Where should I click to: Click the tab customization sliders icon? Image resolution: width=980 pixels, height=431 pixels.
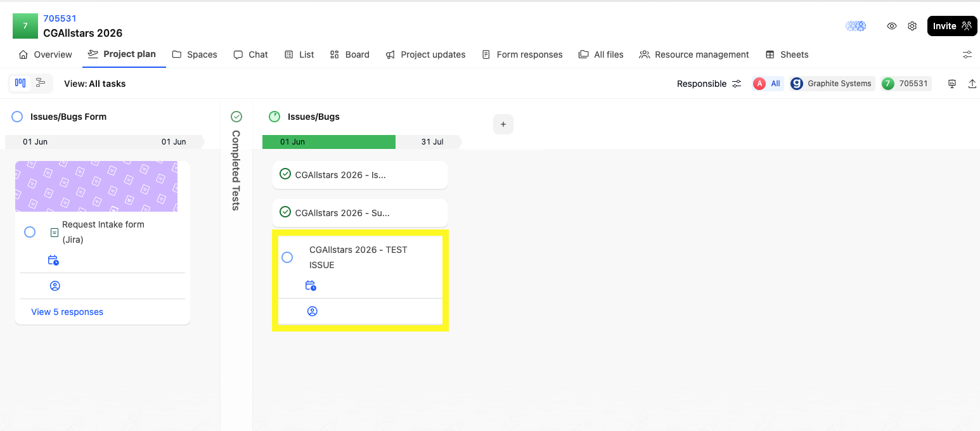[967, 55]
